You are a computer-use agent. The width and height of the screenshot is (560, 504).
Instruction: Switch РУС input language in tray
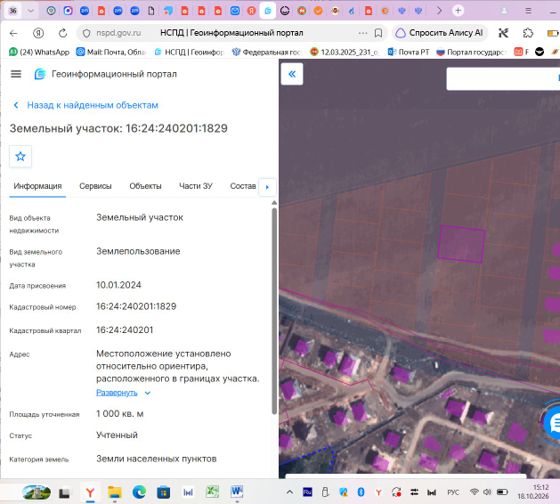pyautogui.click(x=453, y=492)
